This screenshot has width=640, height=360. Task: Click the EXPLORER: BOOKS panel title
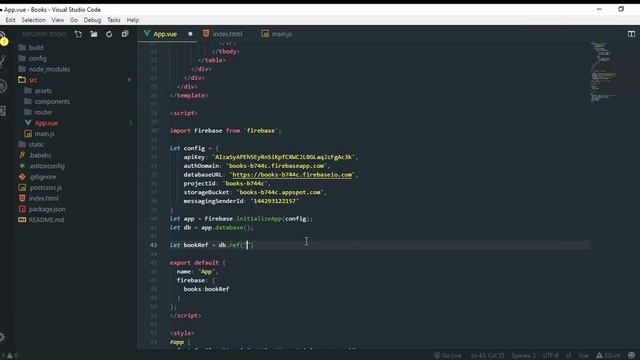(x=44, y=34)
